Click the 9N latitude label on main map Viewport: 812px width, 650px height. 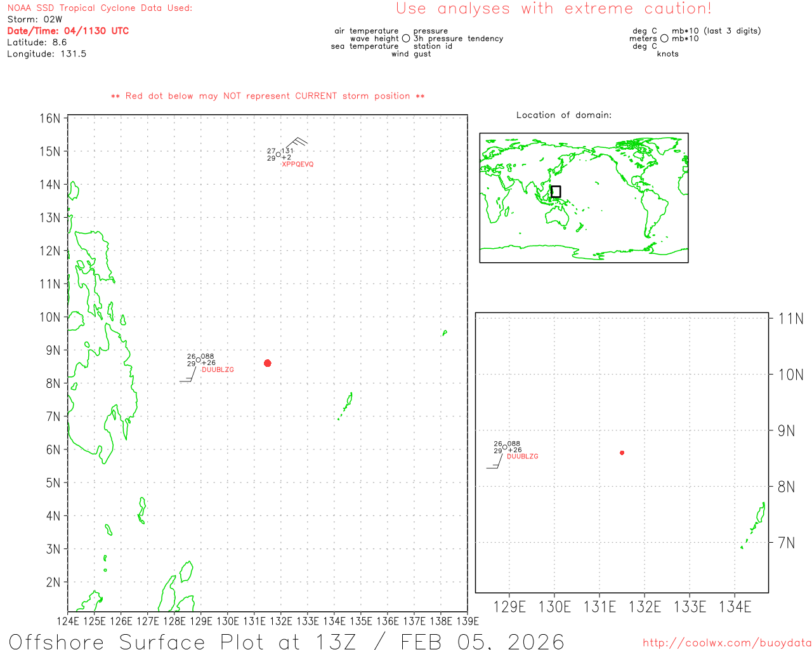pos(53,350)
